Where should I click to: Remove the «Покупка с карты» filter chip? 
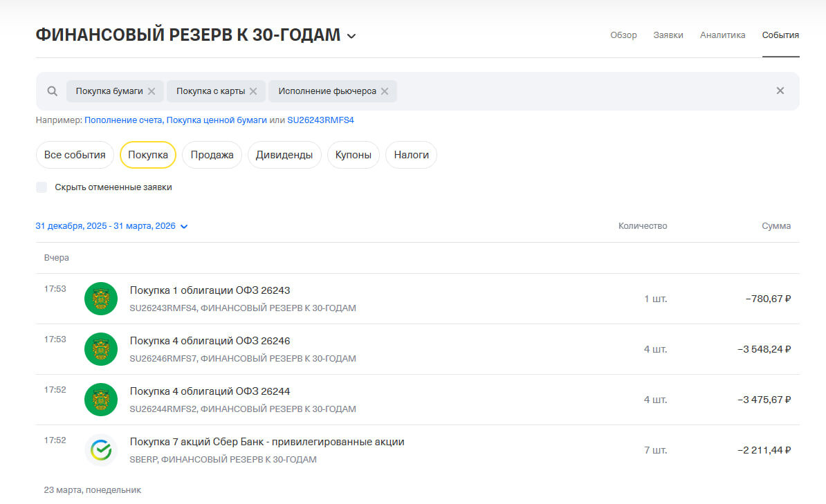(253, 91)
